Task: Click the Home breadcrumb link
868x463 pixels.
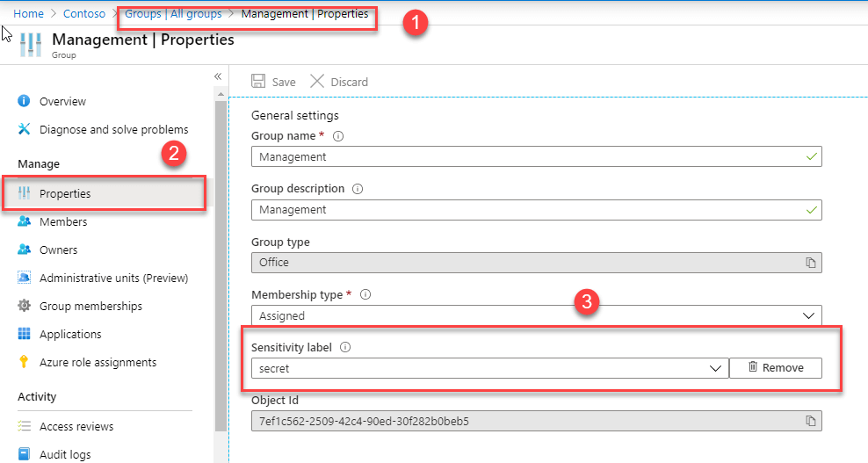Action: [x=28, y=14]
